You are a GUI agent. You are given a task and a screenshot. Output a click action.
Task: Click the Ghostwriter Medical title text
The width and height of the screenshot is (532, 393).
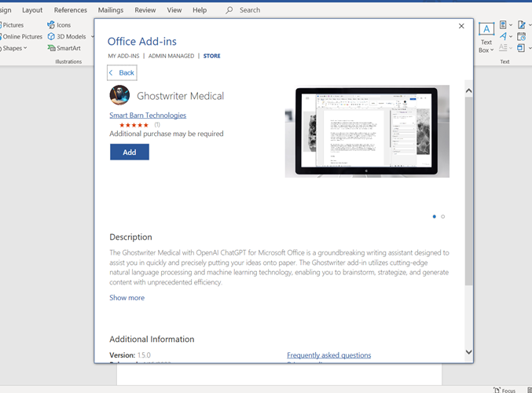click(180, 96)
